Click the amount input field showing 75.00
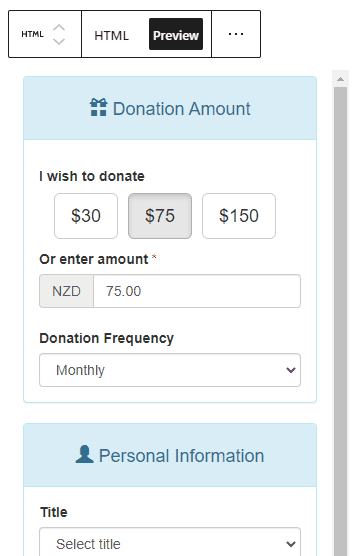Image resolution: width=361 pixels, height=556 pixels. [197, 291]
